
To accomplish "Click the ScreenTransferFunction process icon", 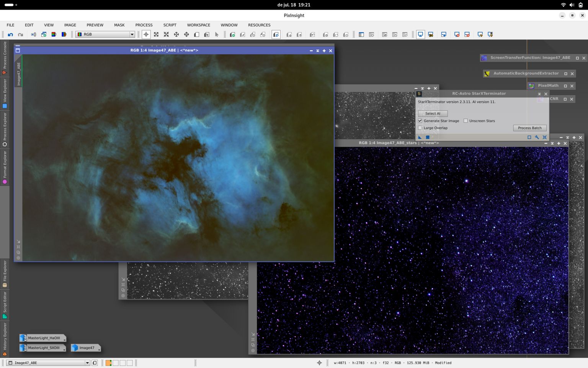I will pyautogui.click(x=484, y=58).
